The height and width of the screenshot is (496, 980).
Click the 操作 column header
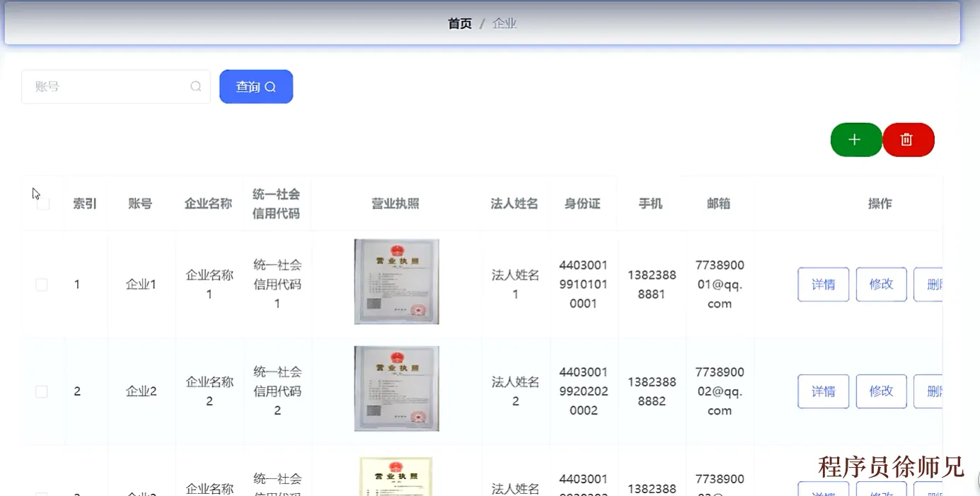pos(880,204)
